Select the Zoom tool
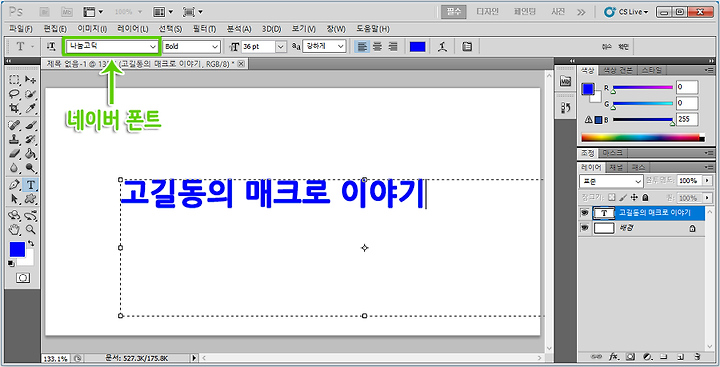The height and width of the screenshot is (367, 720). pos(31,229)
